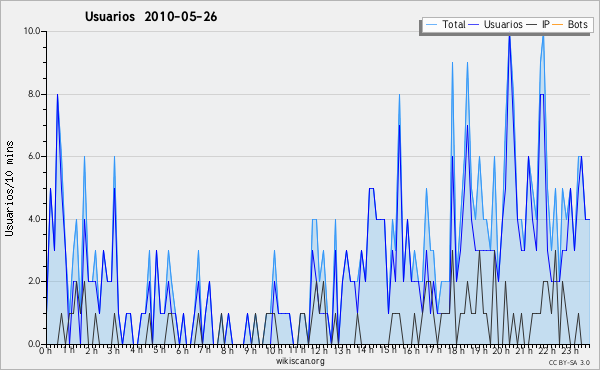
Task: Click the gray IP legend line
Action: (532, 24)
